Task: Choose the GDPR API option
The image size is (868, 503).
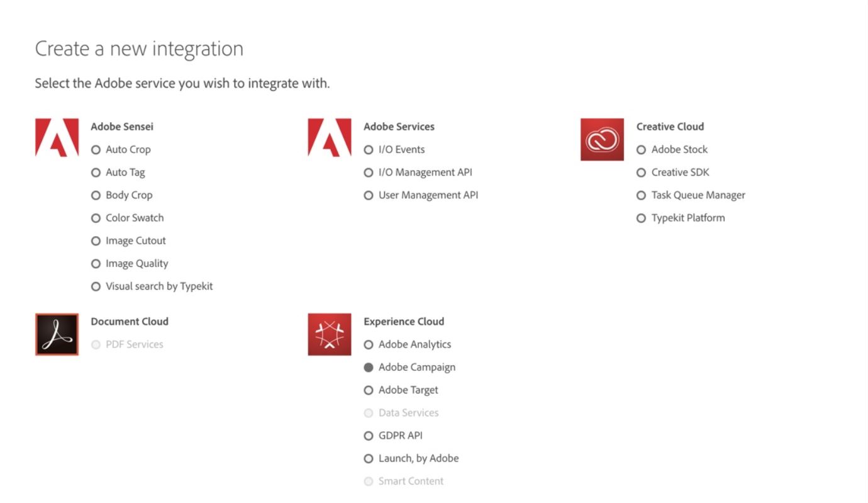Action: tap(369, 436)
